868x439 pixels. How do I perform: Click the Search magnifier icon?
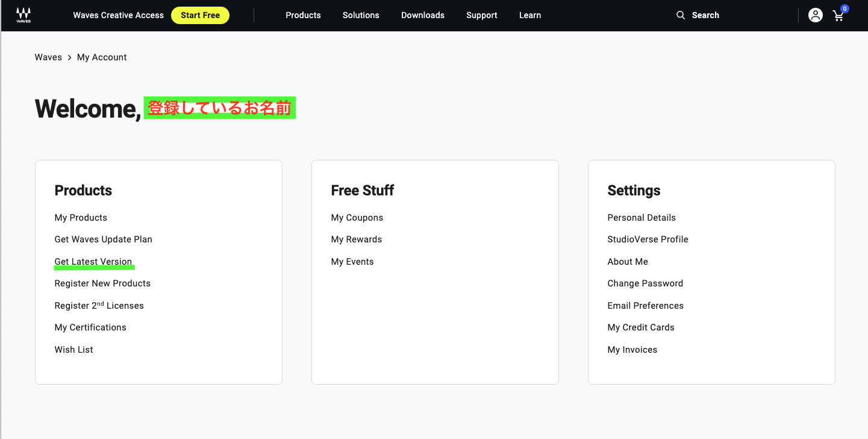681,15
